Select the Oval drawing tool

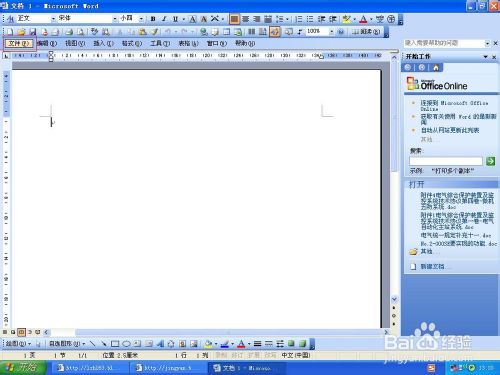point(126,344)
